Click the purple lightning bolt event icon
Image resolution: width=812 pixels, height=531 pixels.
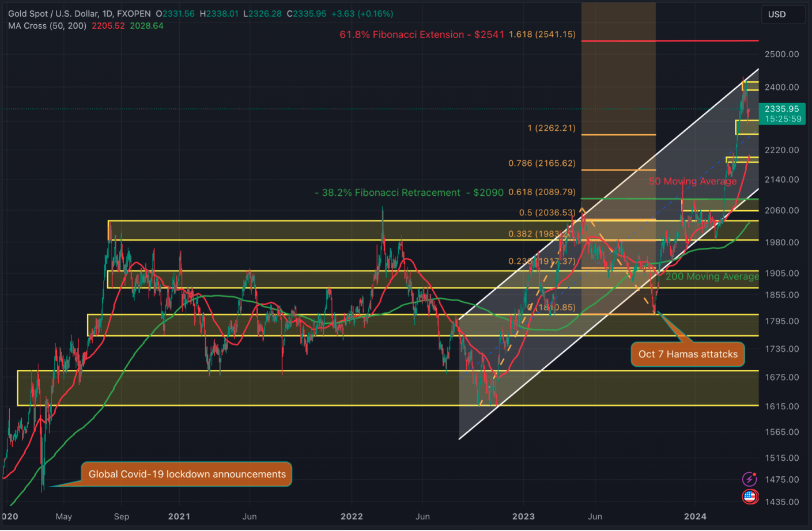pyautogui.click(x=749, y=479)
